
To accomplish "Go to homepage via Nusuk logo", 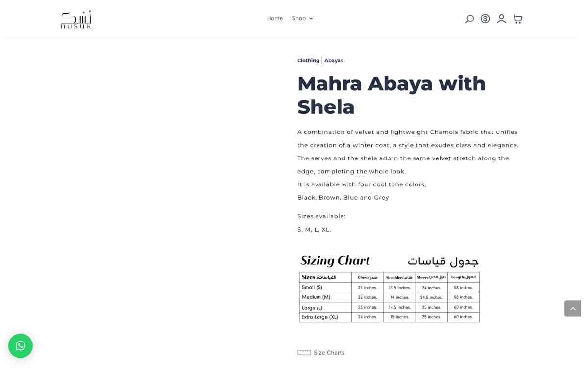I will click(76, 20).
